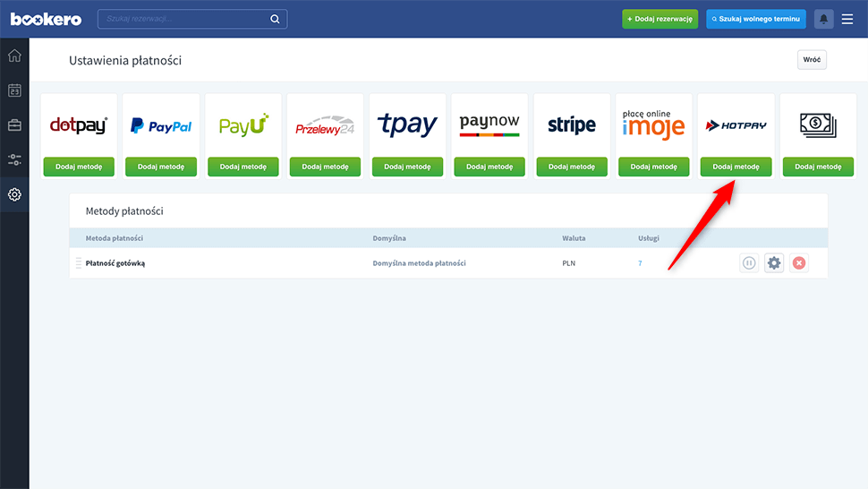Add method under PayU
This screenshot has width=868, height=489.
tap(243, 167)
